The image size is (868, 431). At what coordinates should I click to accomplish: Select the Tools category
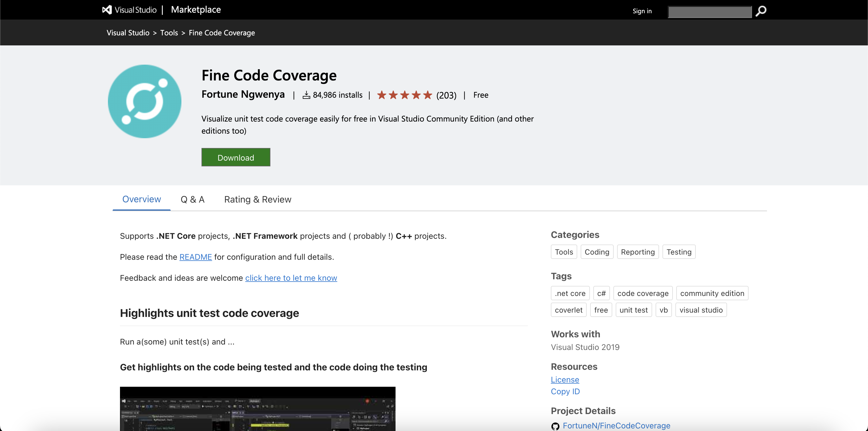(x=564, y=252)
